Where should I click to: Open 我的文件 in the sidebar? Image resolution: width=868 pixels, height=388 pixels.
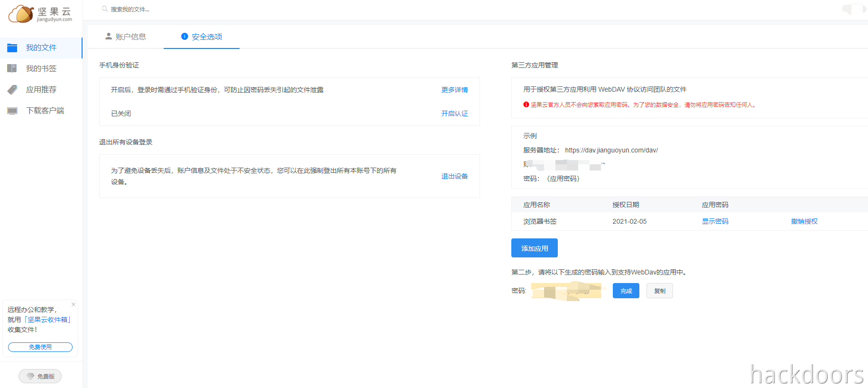(41, 47)
